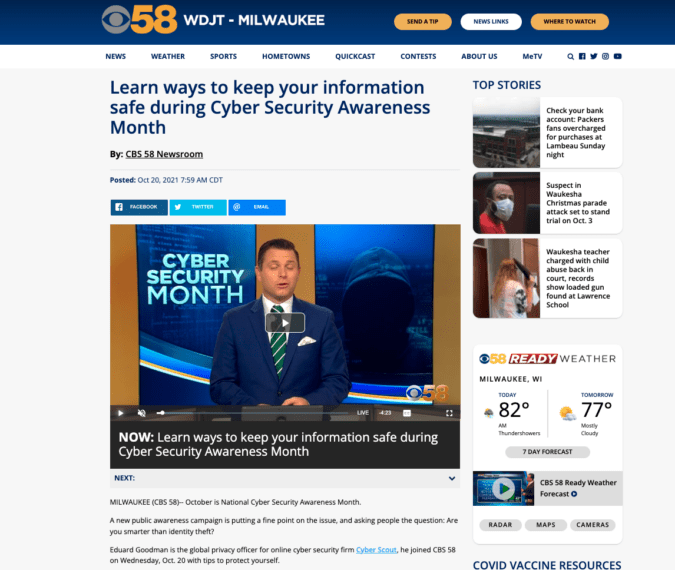Toggle fullscreen mode on the video player
This screenshot has height=570, width=675.
pyautogui.click(x=449, y=413)
